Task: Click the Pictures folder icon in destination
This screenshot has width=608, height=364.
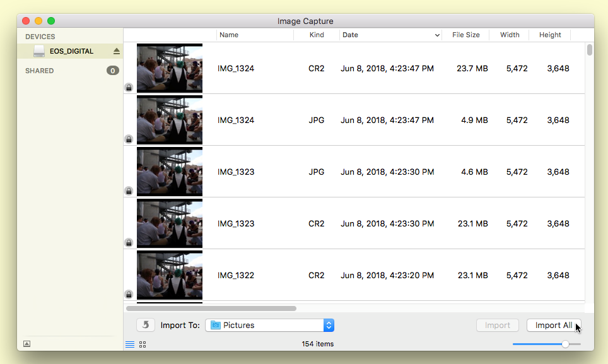Action: pos(216,326)
